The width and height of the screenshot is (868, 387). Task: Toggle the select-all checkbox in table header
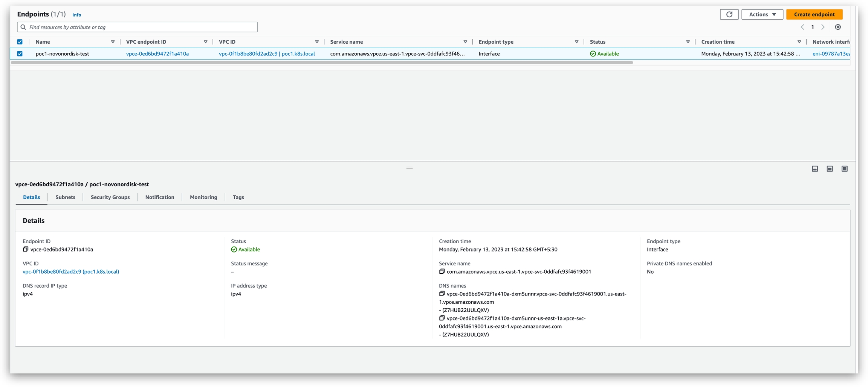tap(20, 42)
